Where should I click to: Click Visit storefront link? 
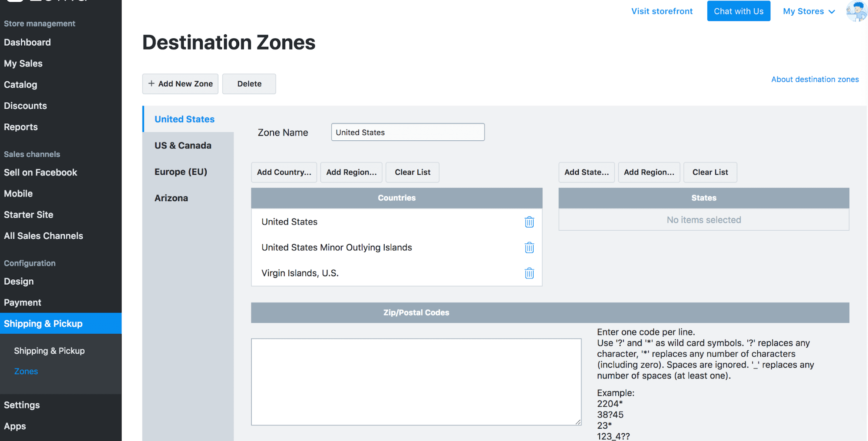[662, 11]
